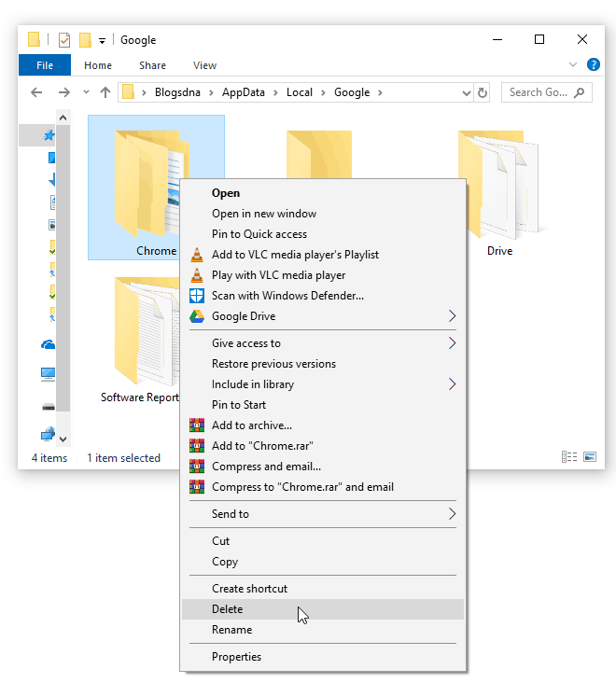Go up one folder level arrow

tap(105, 92)
